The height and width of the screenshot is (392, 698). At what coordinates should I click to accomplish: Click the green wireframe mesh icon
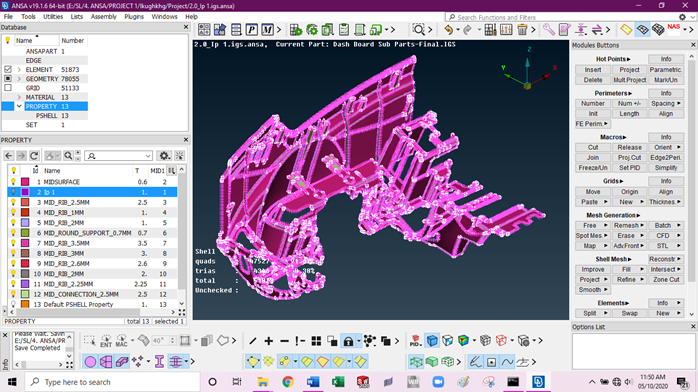point(416,362)
